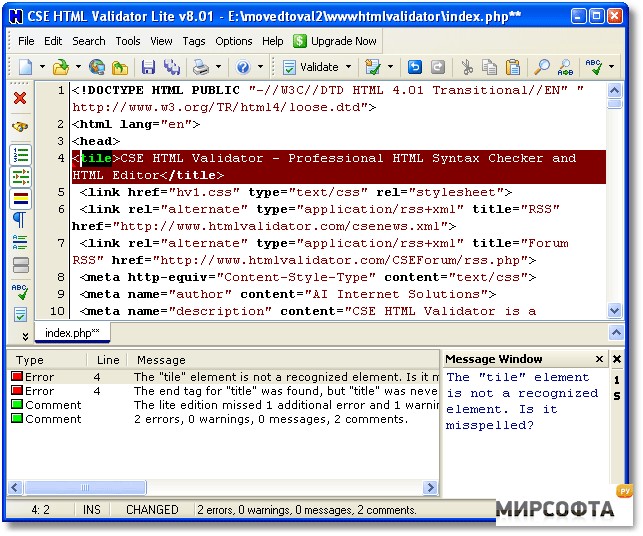Click the Save All icon

(x=172, y=67)
